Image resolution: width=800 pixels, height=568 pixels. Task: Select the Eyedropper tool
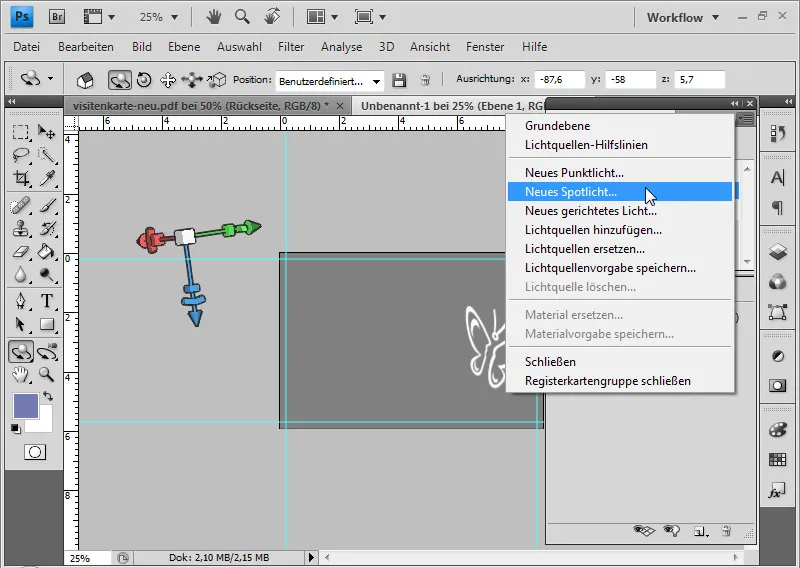click(47, 178)
